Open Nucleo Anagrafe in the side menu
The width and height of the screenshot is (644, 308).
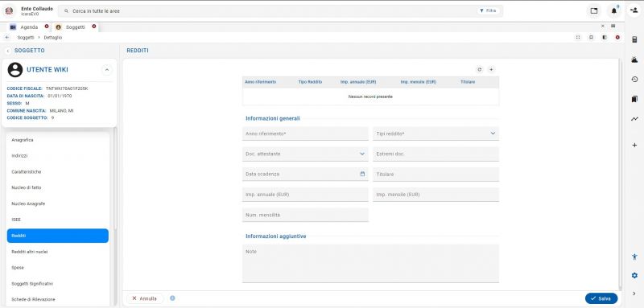click(58, 203)
